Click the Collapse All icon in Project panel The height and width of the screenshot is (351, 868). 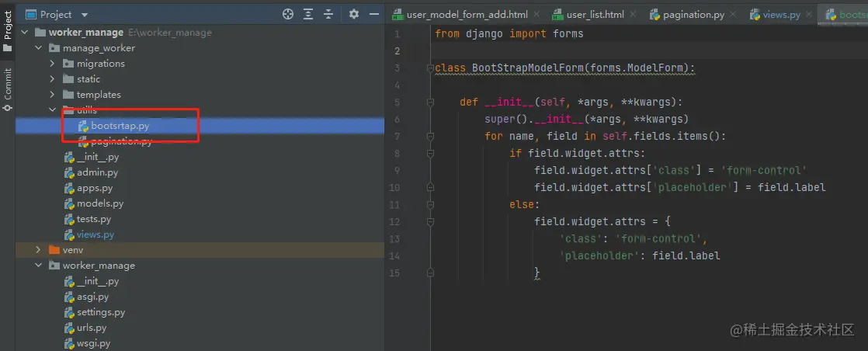coord(328,15)
